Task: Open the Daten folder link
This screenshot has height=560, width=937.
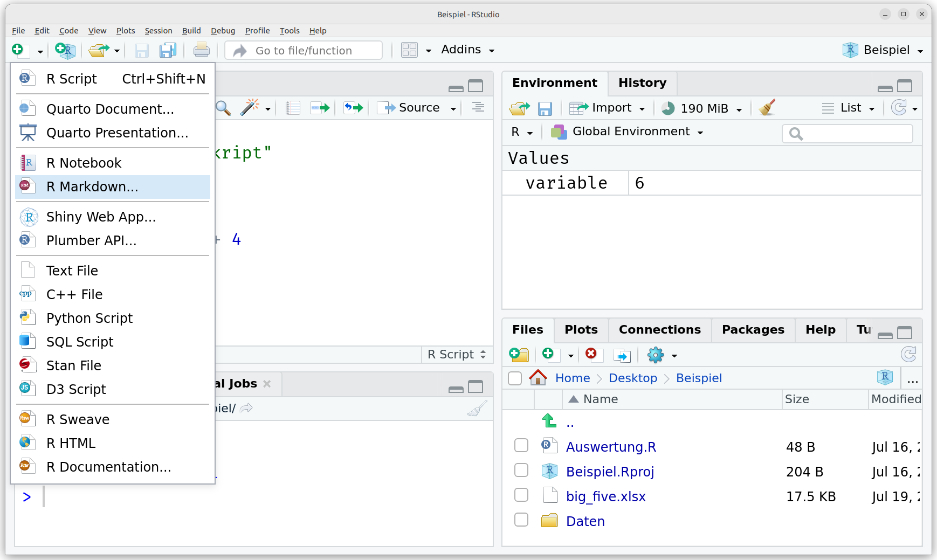Action: click(x=585, y=521)
